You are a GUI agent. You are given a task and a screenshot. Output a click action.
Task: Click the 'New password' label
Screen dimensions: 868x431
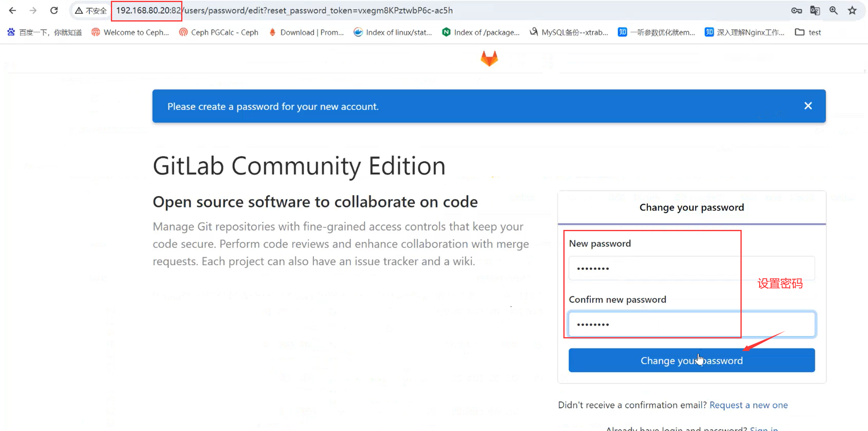click(600, 244)
